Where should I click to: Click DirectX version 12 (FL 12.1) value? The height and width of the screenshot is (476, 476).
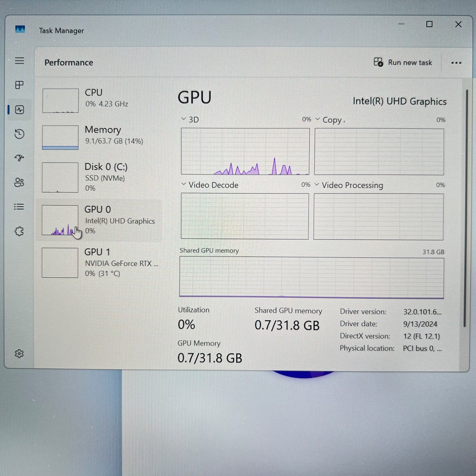click(422, 336)
